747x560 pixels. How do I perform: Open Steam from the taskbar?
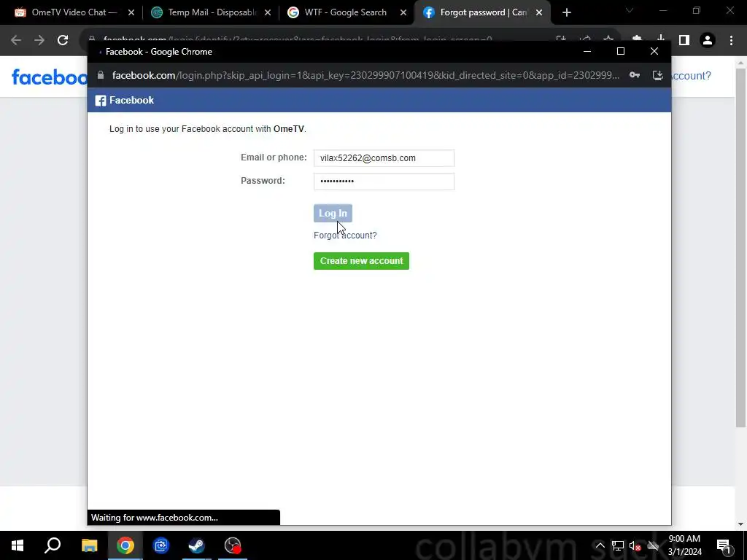click(197, 545)
